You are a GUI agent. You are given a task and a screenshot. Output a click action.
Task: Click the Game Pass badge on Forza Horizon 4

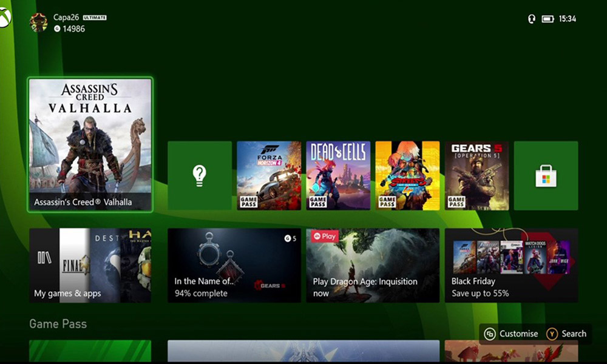tap(248, 202)
